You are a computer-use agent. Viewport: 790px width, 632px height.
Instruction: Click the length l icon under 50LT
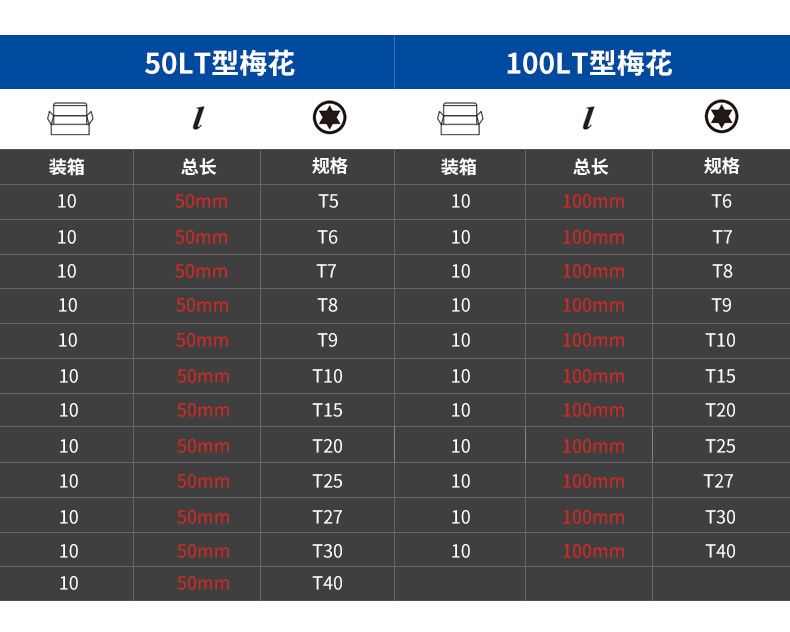coord(199,118)
